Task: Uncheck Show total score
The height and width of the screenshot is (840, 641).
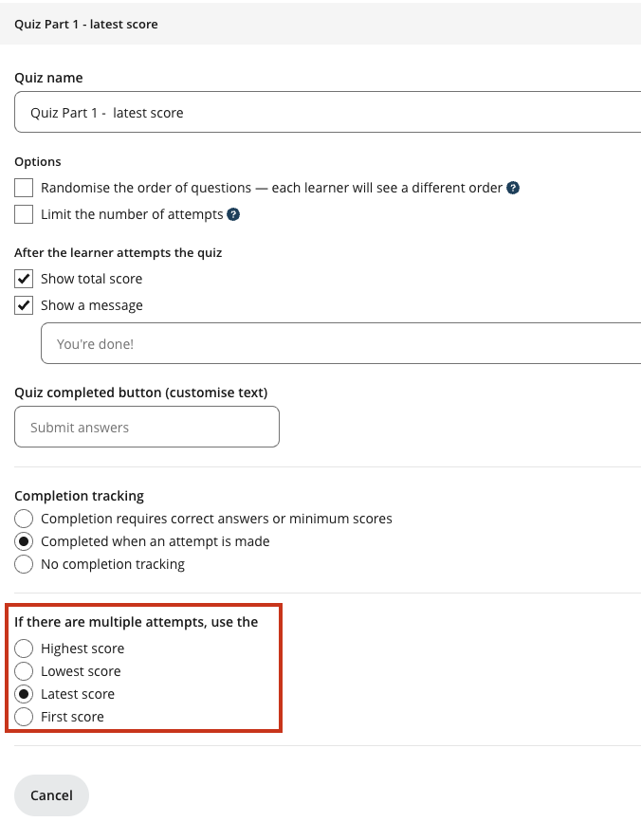Action: [24, 279]
